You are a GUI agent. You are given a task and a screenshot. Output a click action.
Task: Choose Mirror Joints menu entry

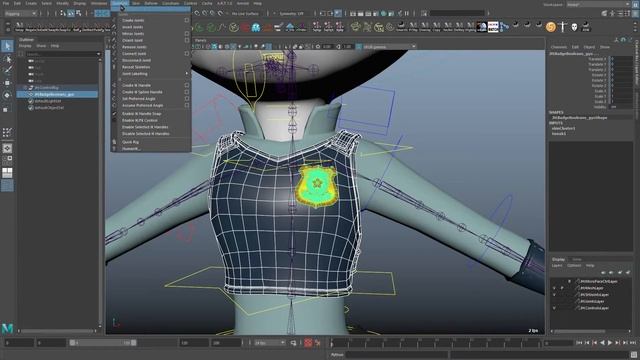[133, 33]
